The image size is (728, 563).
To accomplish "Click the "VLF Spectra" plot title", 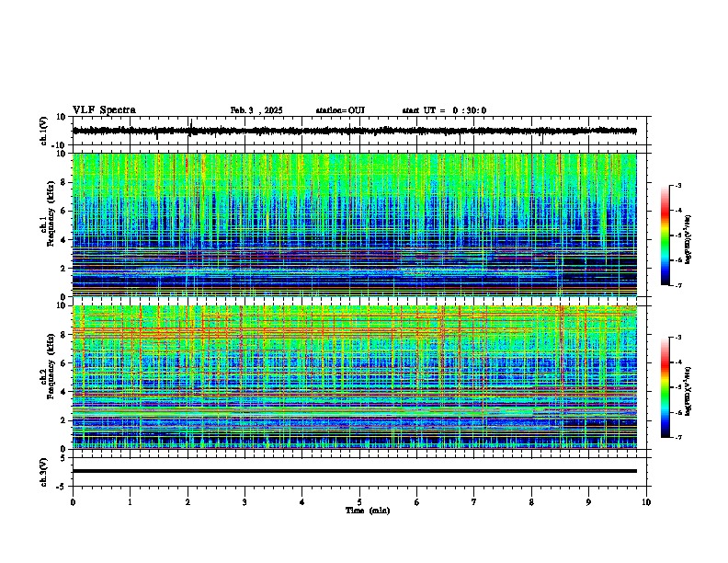I will 104,110.
